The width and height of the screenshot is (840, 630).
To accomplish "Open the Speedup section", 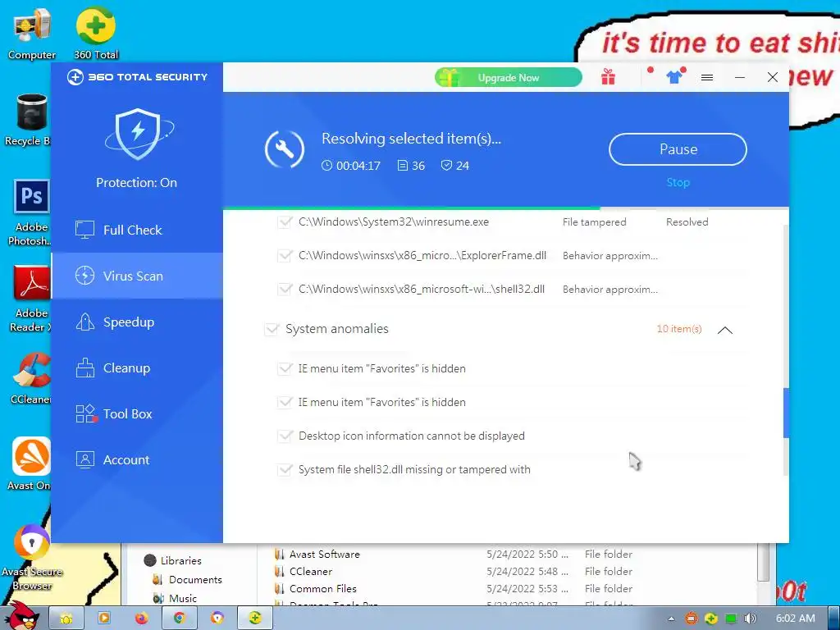I will 137,322.
